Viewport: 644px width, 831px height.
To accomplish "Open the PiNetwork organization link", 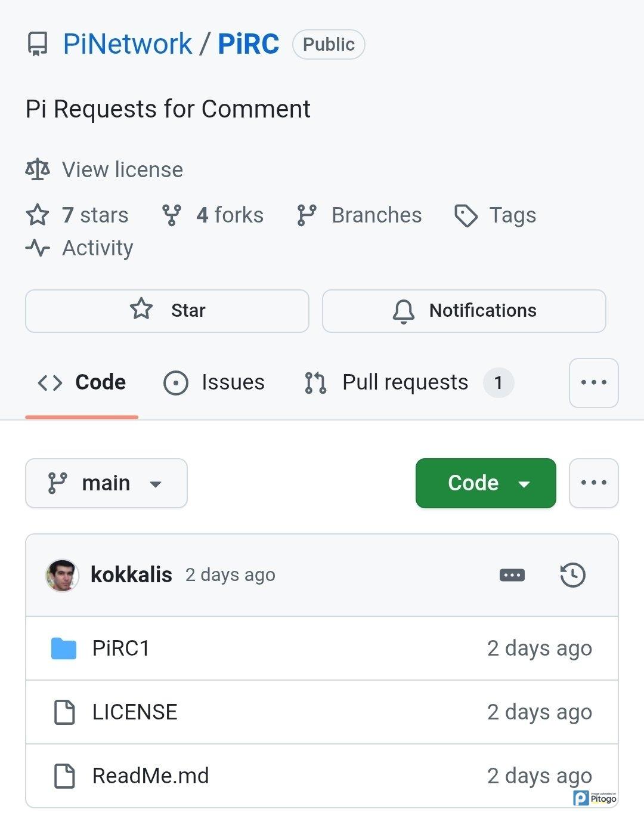I will (x=127, y=44).
